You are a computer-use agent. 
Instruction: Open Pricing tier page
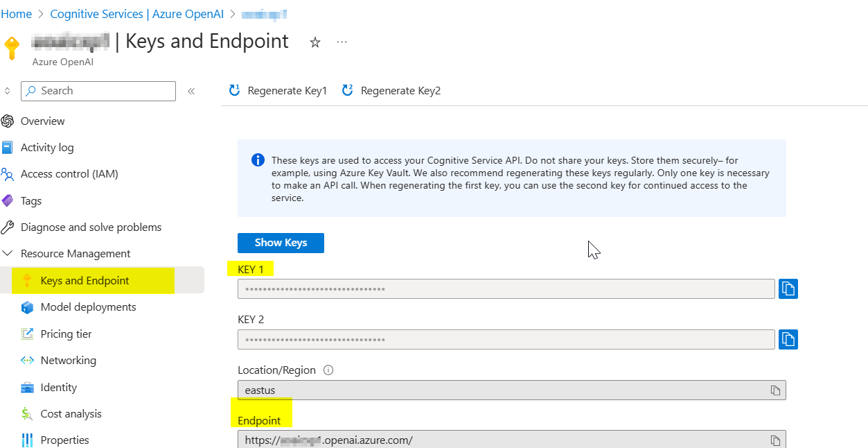pos(66,334)
